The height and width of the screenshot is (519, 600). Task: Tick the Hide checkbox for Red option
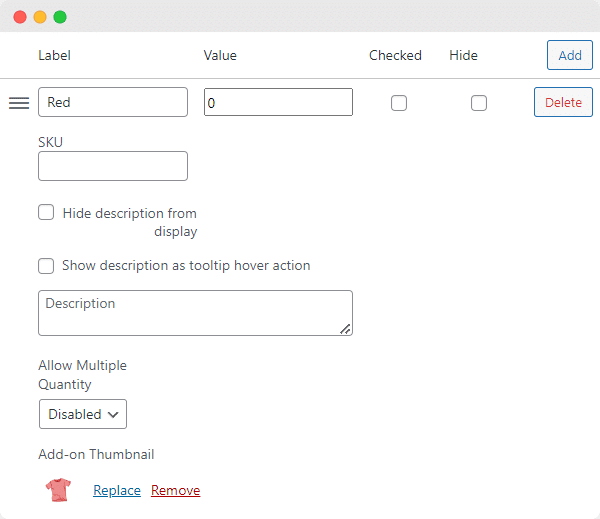(x=479, y=103)
